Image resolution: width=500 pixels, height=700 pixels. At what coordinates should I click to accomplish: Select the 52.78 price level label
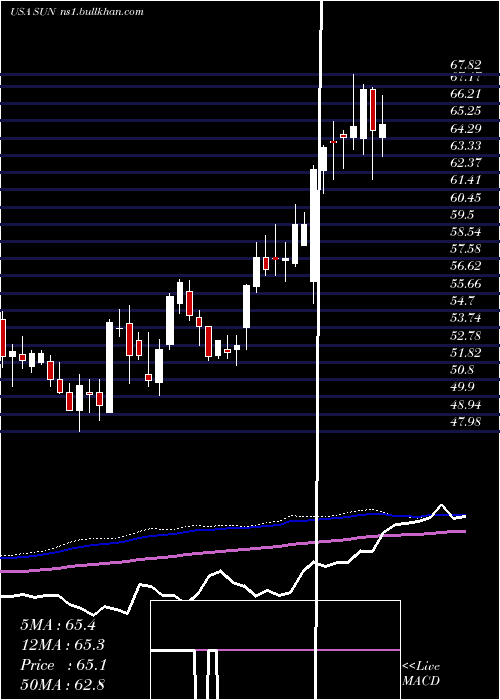[x=465, y=335]
